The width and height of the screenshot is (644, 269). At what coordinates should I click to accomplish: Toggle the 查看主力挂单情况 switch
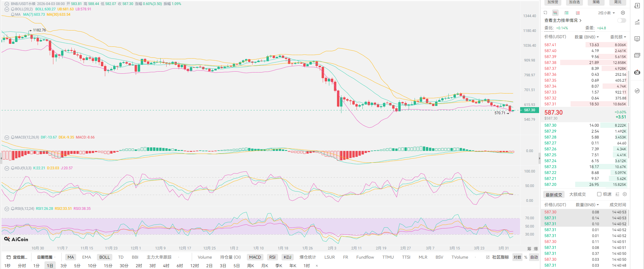tap(621, 20)
